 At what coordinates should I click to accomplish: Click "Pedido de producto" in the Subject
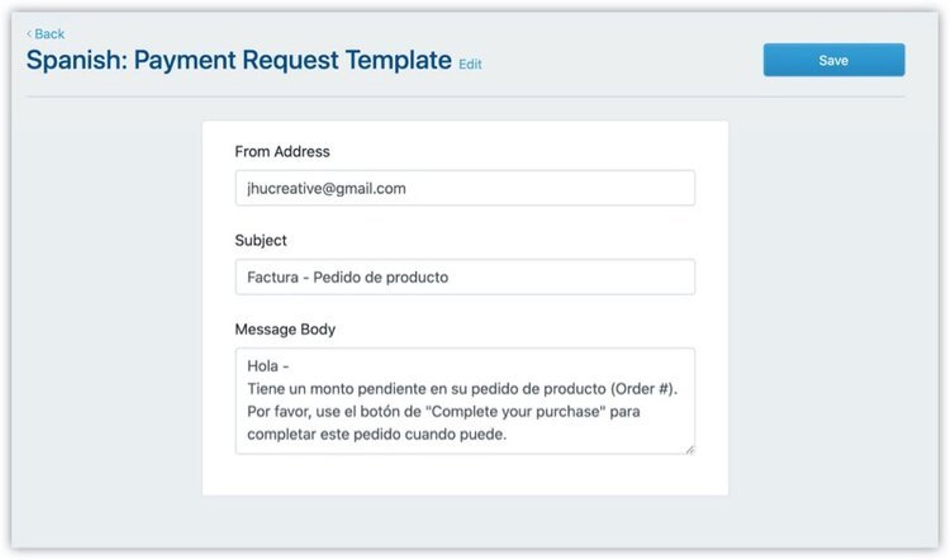[x=380, y=277]
